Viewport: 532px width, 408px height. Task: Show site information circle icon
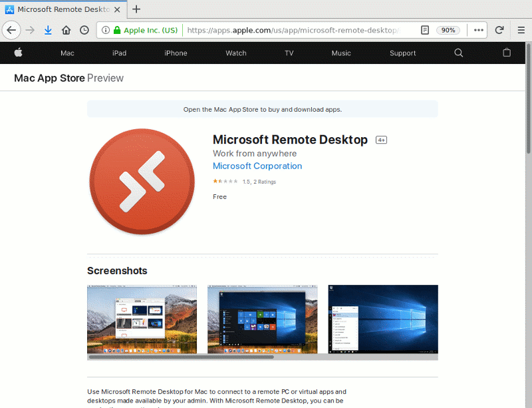pyautogui.click(x=106, y=30)
